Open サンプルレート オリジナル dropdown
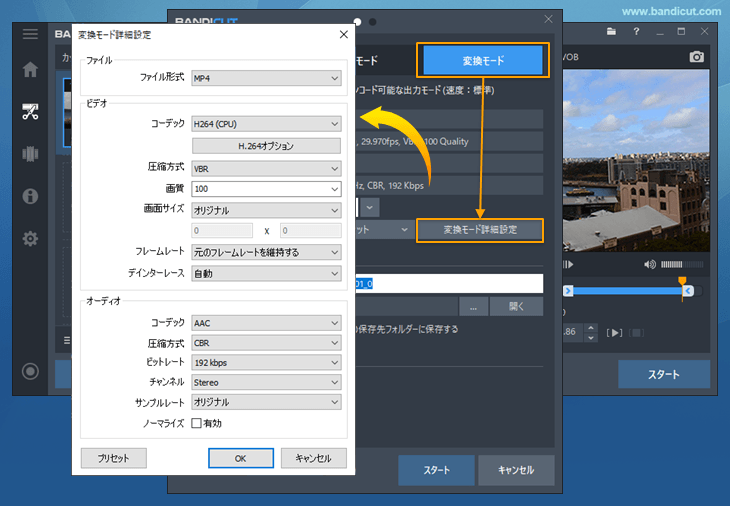The height and width of the screenshot is (506, 730). (x=266, y=402)
